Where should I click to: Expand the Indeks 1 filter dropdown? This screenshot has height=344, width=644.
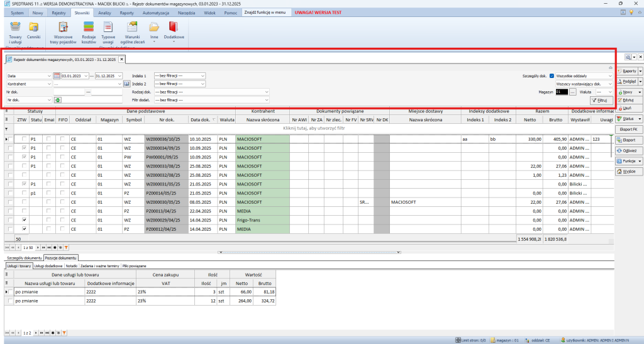coord(203,75)
